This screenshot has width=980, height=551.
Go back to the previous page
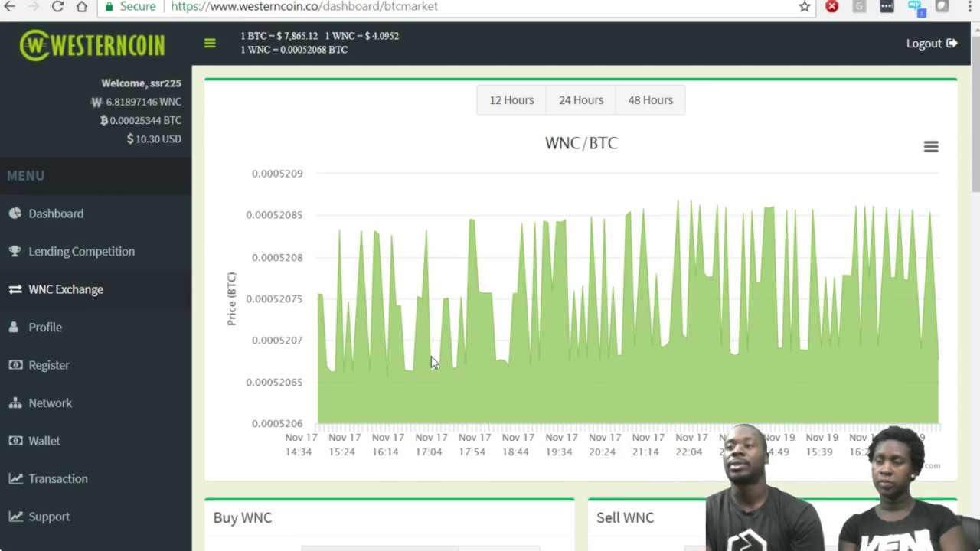point(9,6)
